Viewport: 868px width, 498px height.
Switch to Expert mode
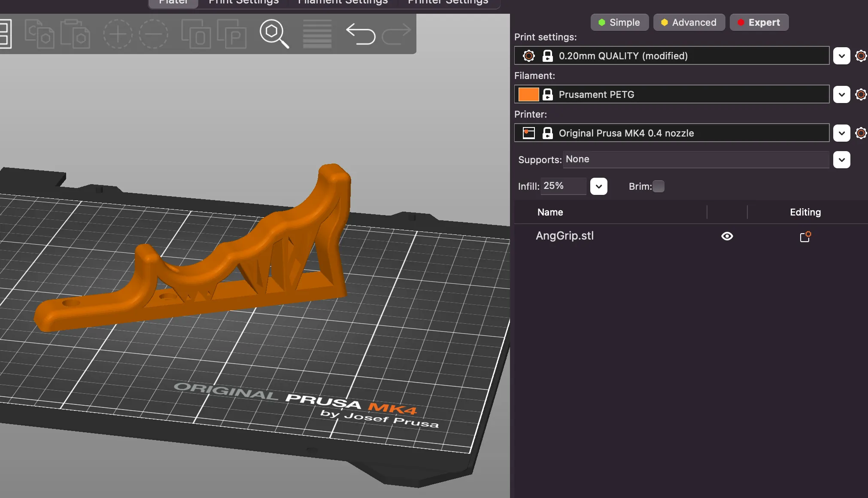pyautogui.click(x=759, y=22)
